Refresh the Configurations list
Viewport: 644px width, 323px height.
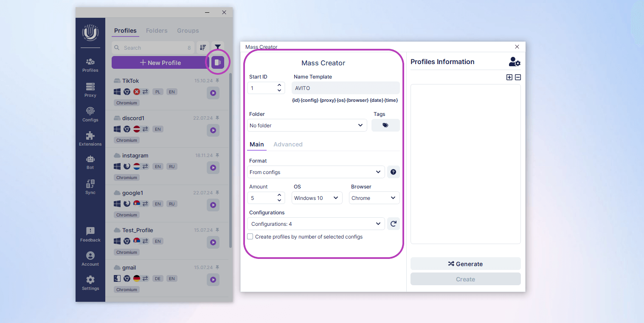point(393,224)
